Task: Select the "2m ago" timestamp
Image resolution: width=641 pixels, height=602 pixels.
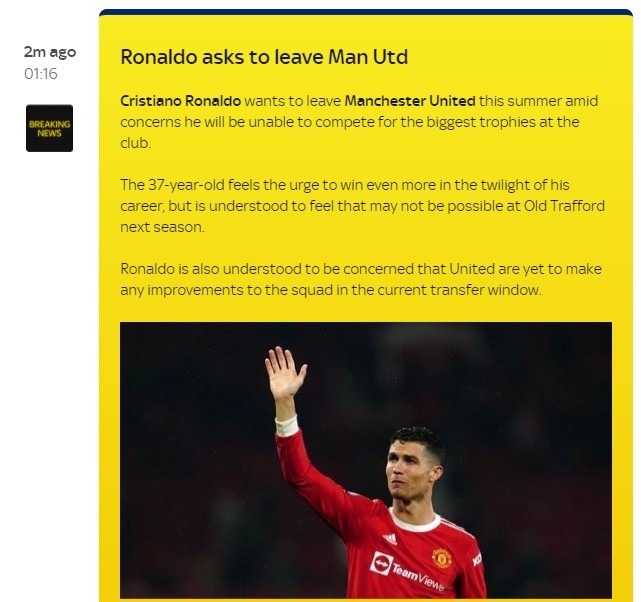Action: pyautogui.click(x=50, y=52)
